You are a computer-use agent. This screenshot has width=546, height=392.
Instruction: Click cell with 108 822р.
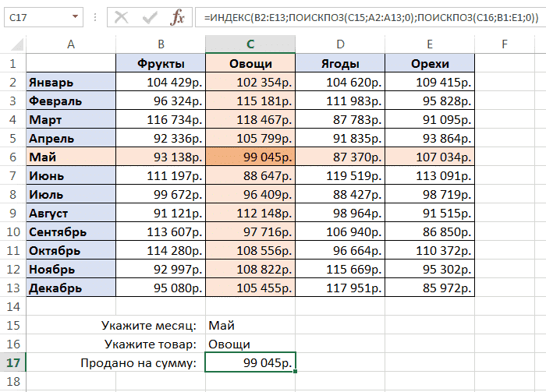250,269
